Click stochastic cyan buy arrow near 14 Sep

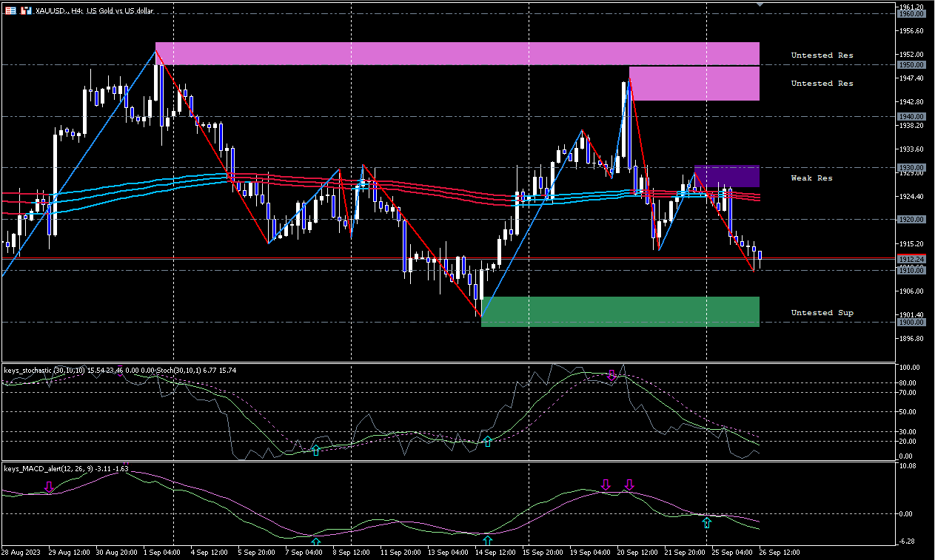[x=488, y=442]
